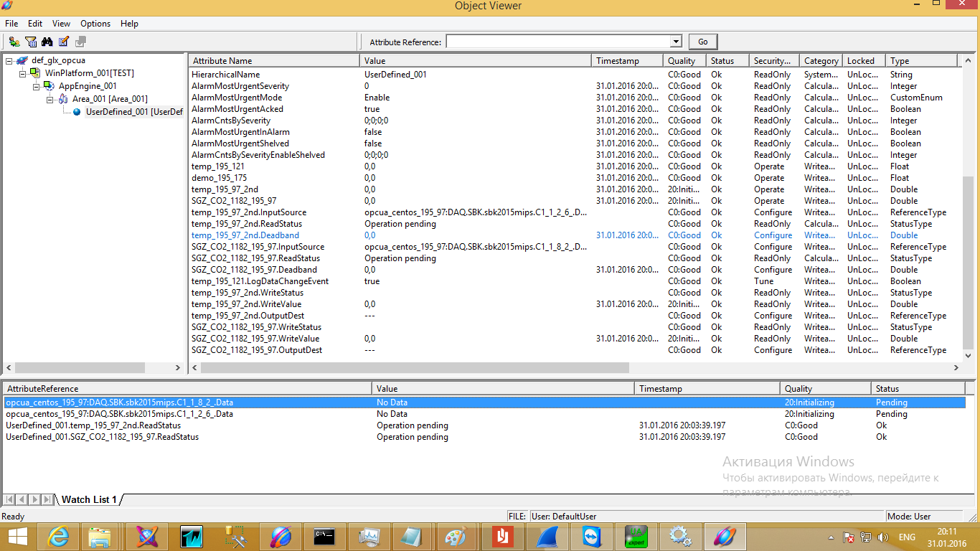Open Command Prompt from the taskbar
Viewport: 980px width, 551px height.
coord(324,537)
